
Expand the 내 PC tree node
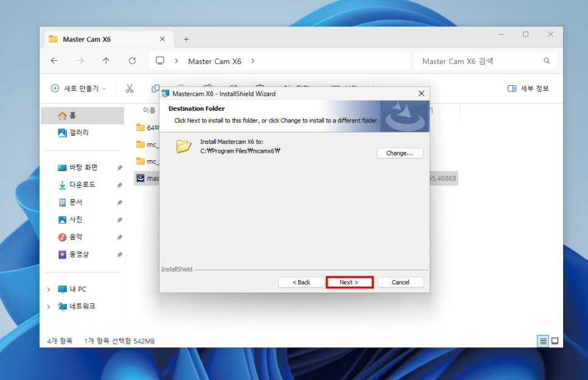(48, 289)
